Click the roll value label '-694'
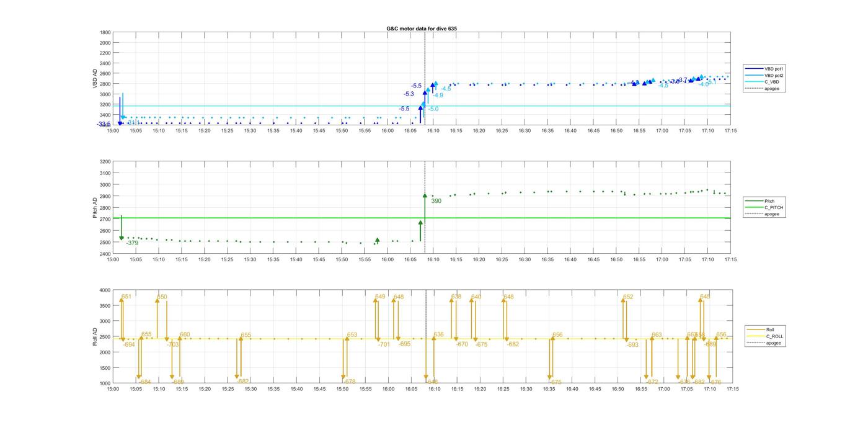The width and height of the screenshot is (868, 430). click(129, 344)
